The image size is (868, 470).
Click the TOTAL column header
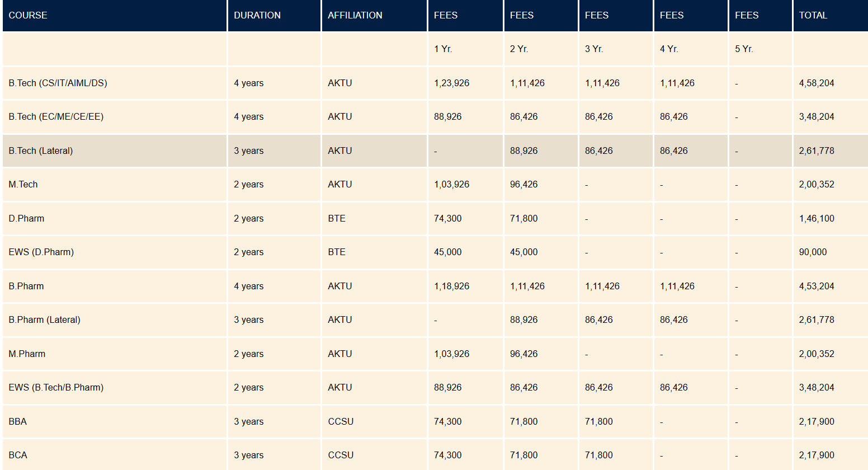813,16
